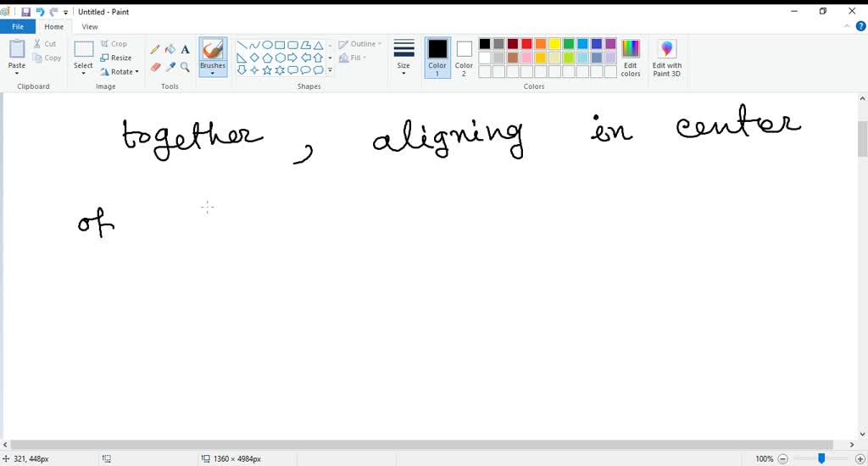Viewport: 868px width, 466px height.
Task: Click the Resize button
Action: 116,58
